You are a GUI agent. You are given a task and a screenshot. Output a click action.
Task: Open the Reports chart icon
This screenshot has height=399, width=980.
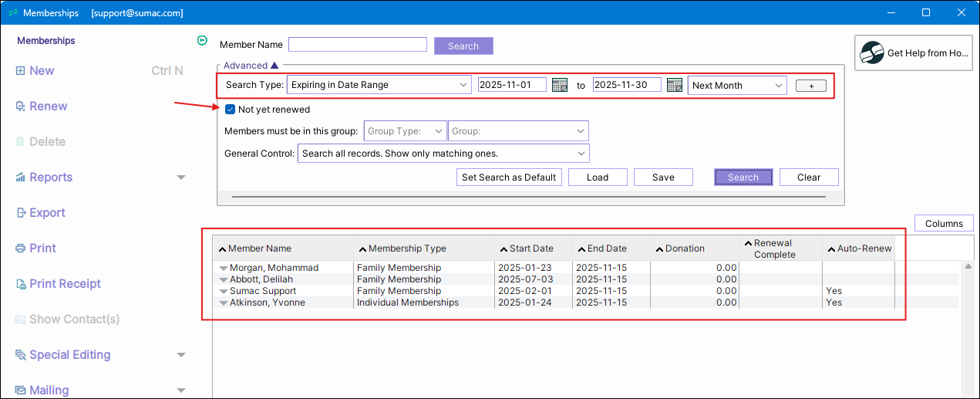click(20, 178)
